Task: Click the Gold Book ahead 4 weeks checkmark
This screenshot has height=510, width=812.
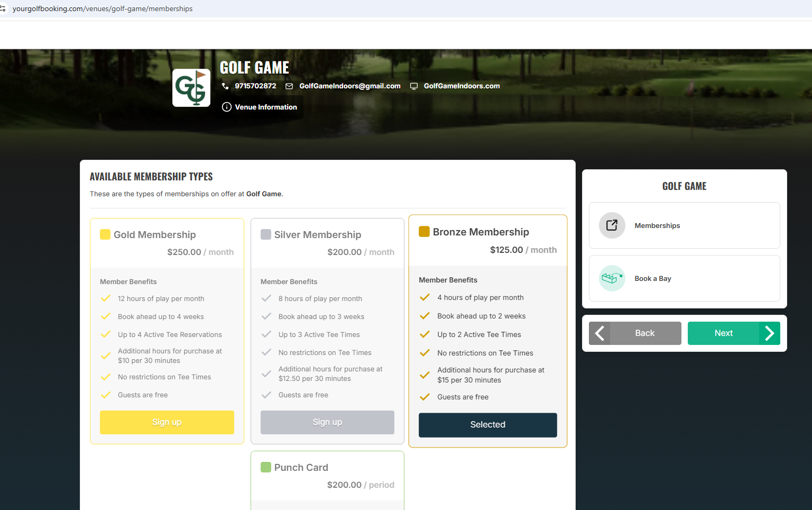Action: [x=106, y=316]
